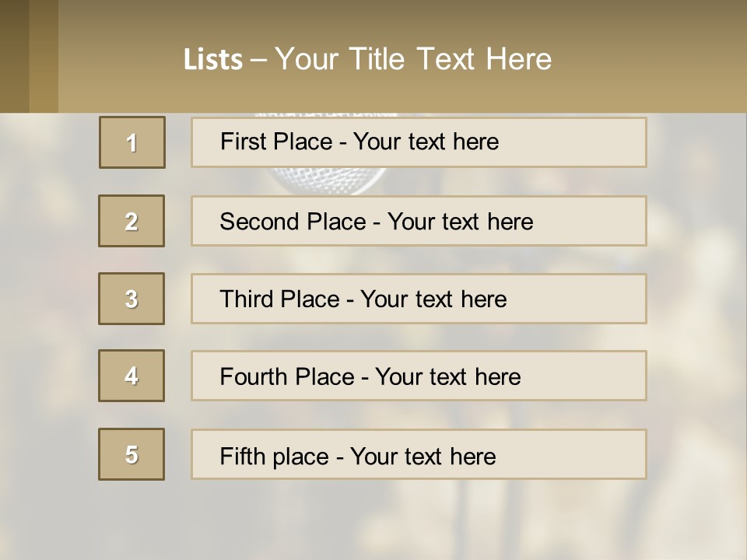Click 'Your Title Text Here' in the title
747x560 pixels.
coord(413,59)
